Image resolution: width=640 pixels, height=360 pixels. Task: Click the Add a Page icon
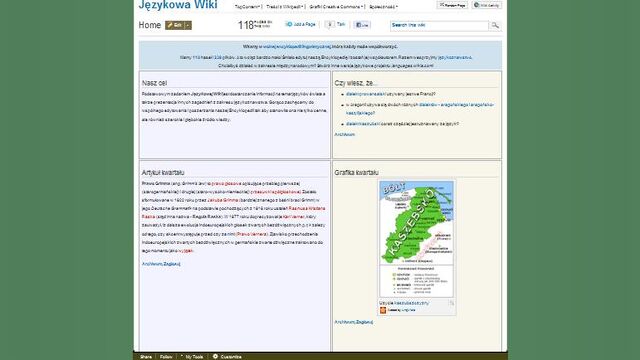pos(289,24)
